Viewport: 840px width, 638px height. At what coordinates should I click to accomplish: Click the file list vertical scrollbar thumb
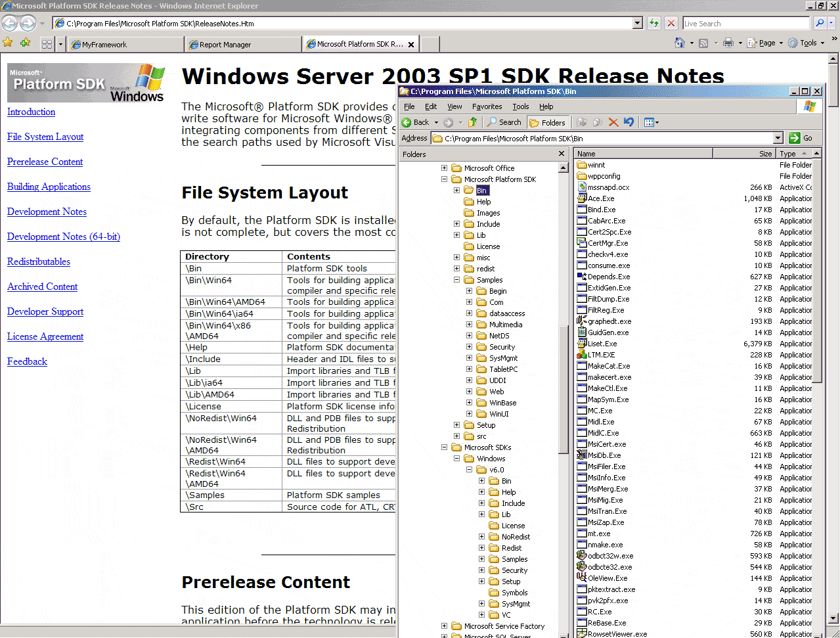click(817, 269)
